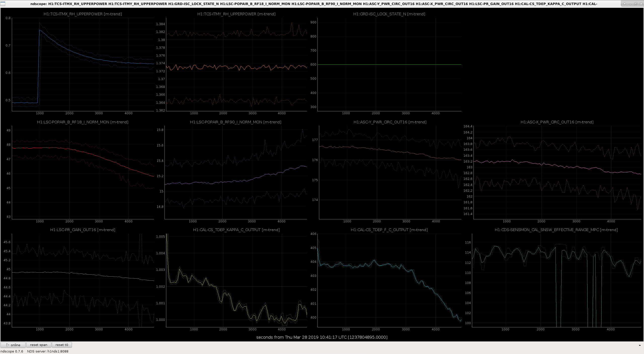Select the H1:LSC-POPAIR_B_RF18_I_NORM_MON plot title
The image size is (644, 354).
point(83,122)
